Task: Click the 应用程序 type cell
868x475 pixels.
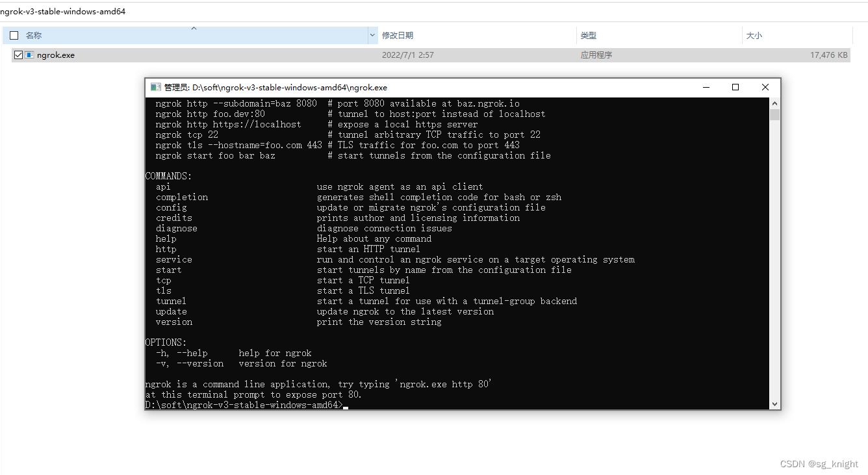Action: coord(596,55)
